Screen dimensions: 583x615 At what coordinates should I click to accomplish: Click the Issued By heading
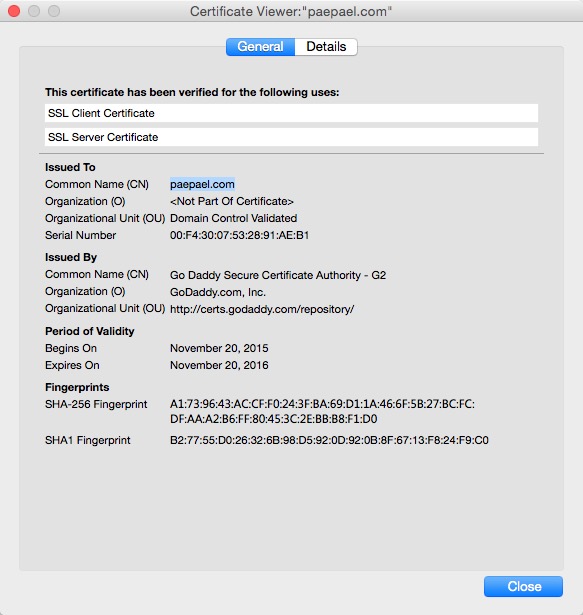(71, 257)
